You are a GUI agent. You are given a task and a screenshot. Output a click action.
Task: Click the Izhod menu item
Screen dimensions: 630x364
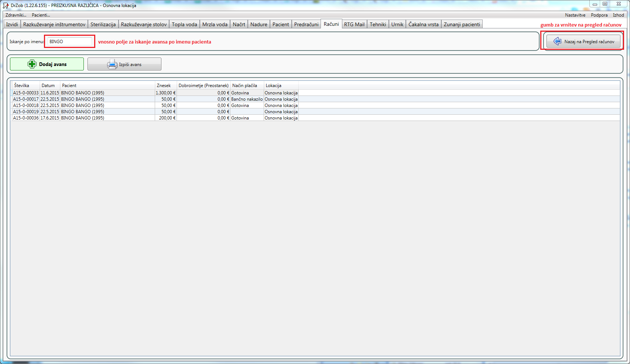coord(618,15)
